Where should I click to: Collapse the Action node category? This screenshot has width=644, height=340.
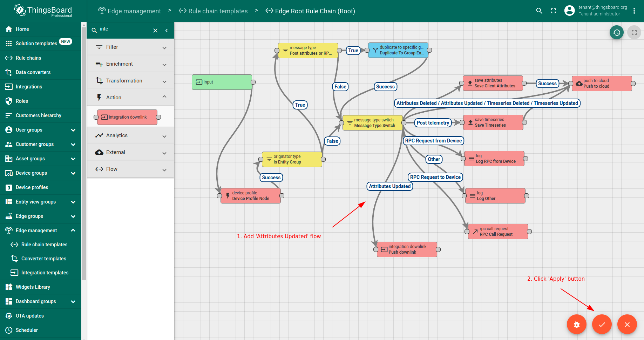click(130, 98)
